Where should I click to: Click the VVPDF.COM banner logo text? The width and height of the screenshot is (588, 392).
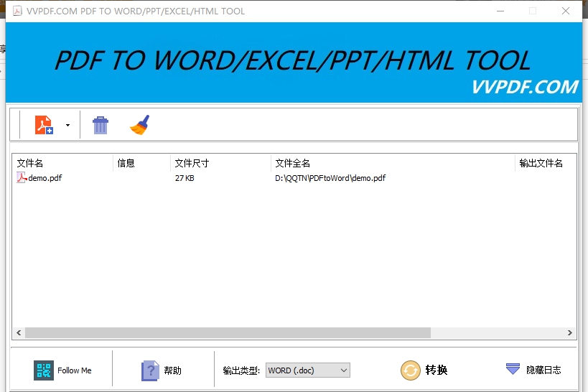[525, 87]
